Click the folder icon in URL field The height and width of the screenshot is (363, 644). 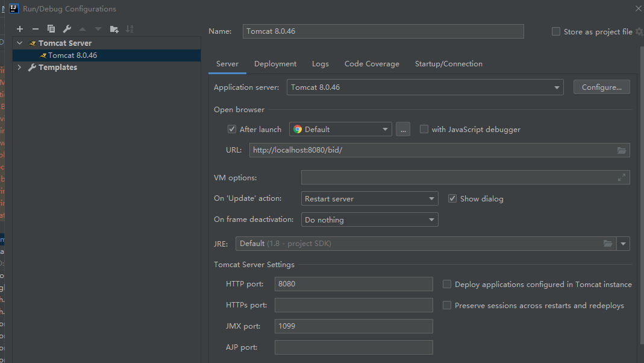click(622, 150)
